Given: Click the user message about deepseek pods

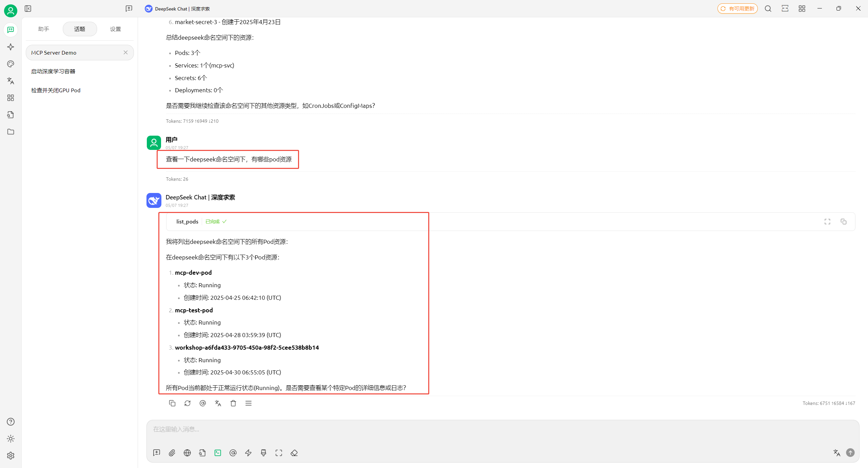Looking at the screenshot, I should coord(229,159).
